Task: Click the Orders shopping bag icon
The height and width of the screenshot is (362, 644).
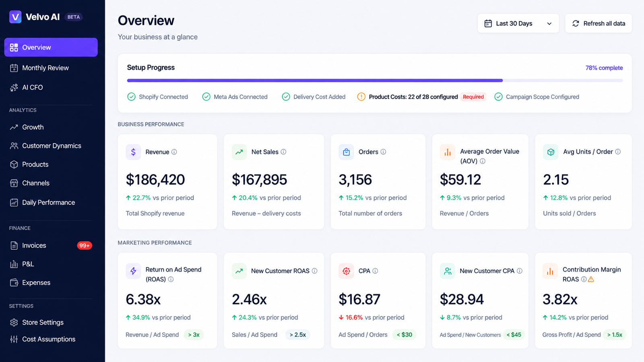Action: coord(346,152)
